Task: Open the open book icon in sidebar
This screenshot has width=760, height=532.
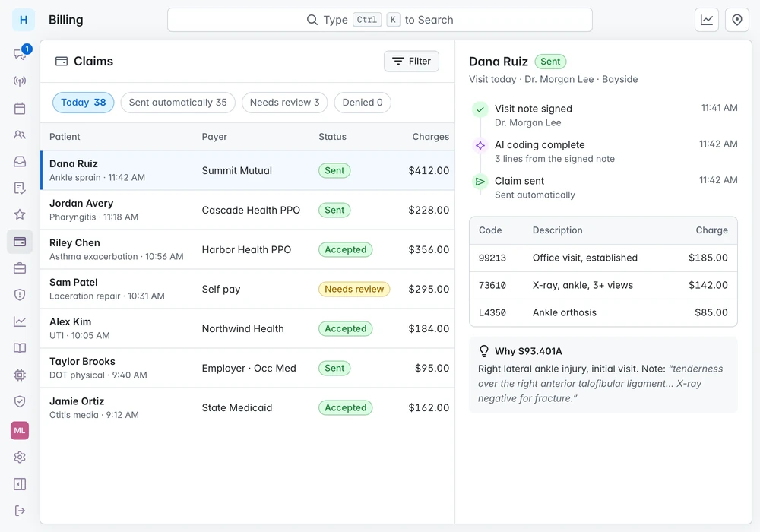Action: click(x=20, y=348)
